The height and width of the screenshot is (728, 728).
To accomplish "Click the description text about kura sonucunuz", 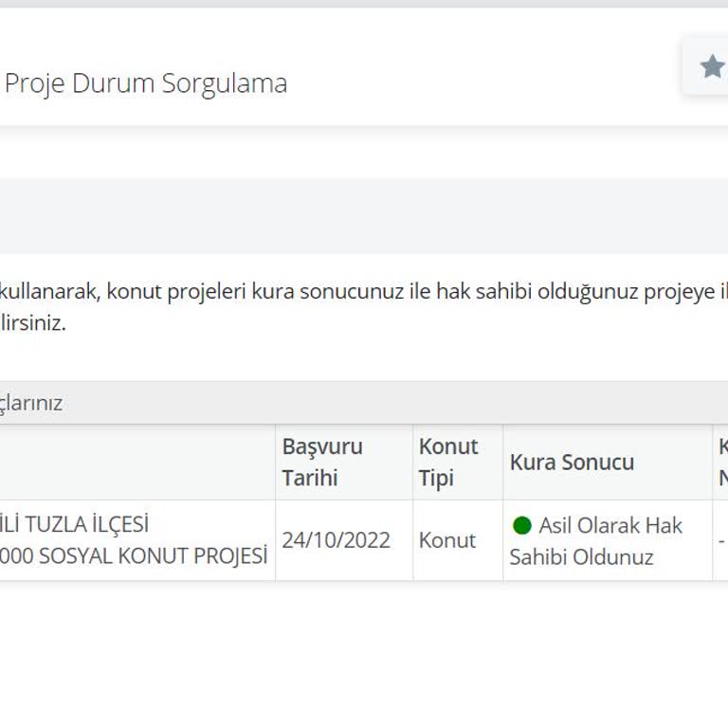I will pos(364,306).
